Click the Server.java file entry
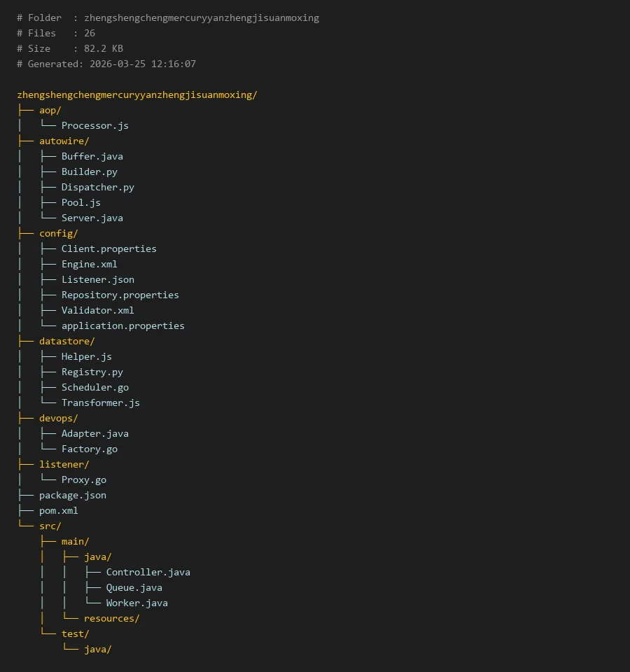630x672 pixels. click(x=92, y=218)
